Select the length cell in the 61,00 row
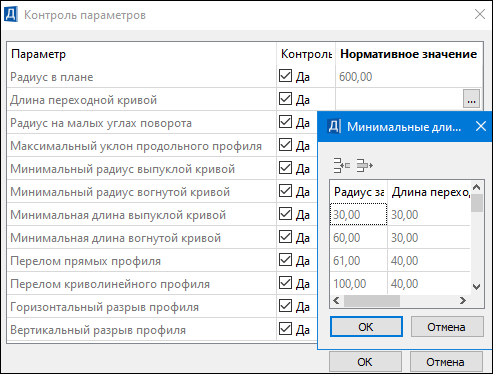The width and height of the screenshot is (493, 374). (429, 261)
